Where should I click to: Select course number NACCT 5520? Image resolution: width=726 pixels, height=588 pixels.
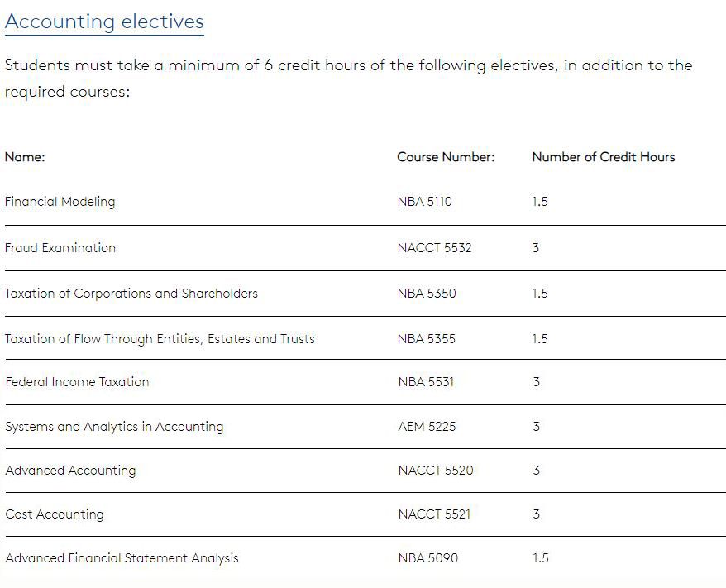[x=435, y=471]
